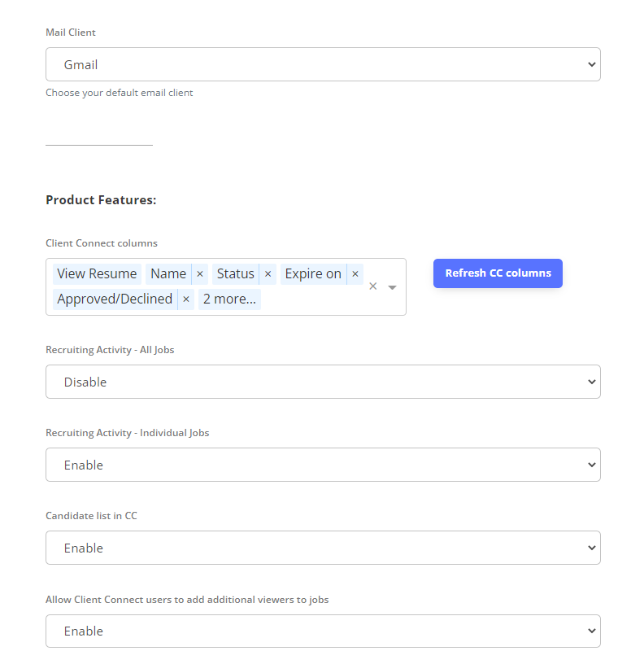
Task: Remove the Status column tag
Action: [x=268, y=274]
